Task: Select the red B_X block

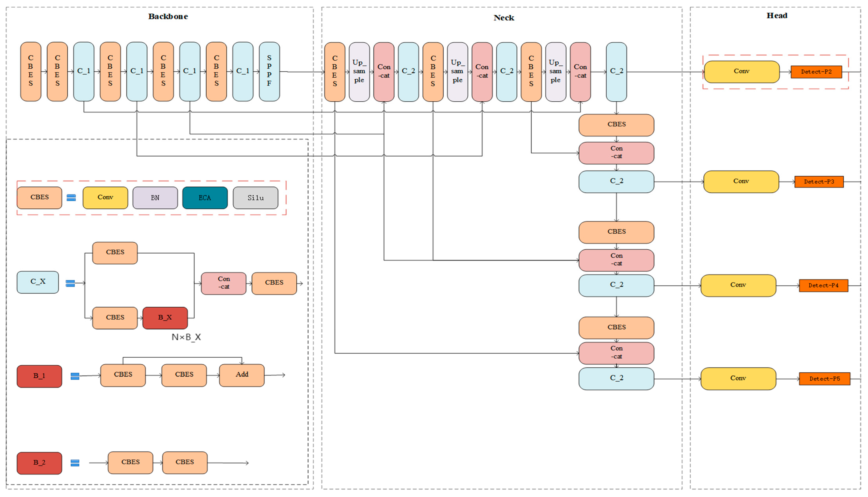Action: pos(165,318)
